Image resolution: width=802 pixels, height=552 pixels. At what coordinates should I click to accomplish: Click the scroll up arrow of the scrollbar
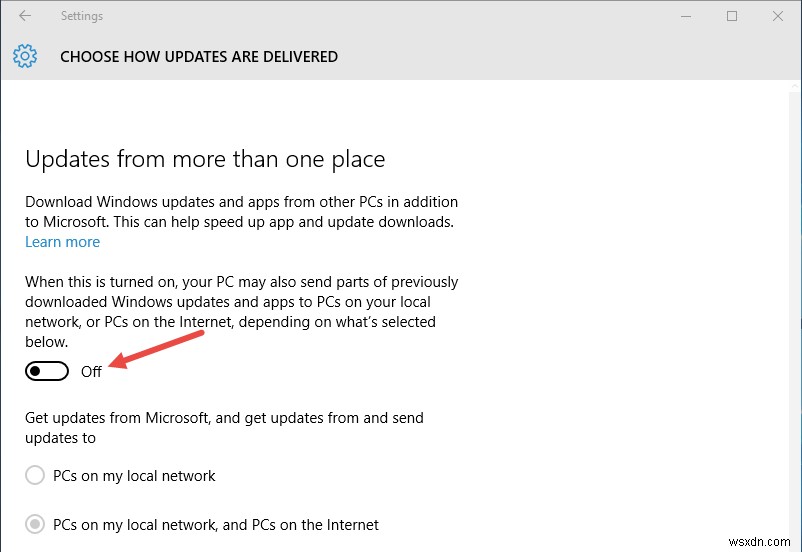coord(794,86)
